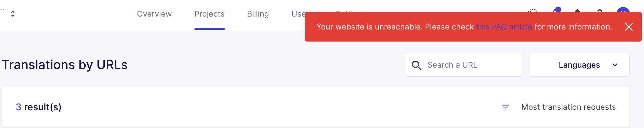Open the Languages dropdown
Viewport: 644px width, 128px height.
(579, 65)
